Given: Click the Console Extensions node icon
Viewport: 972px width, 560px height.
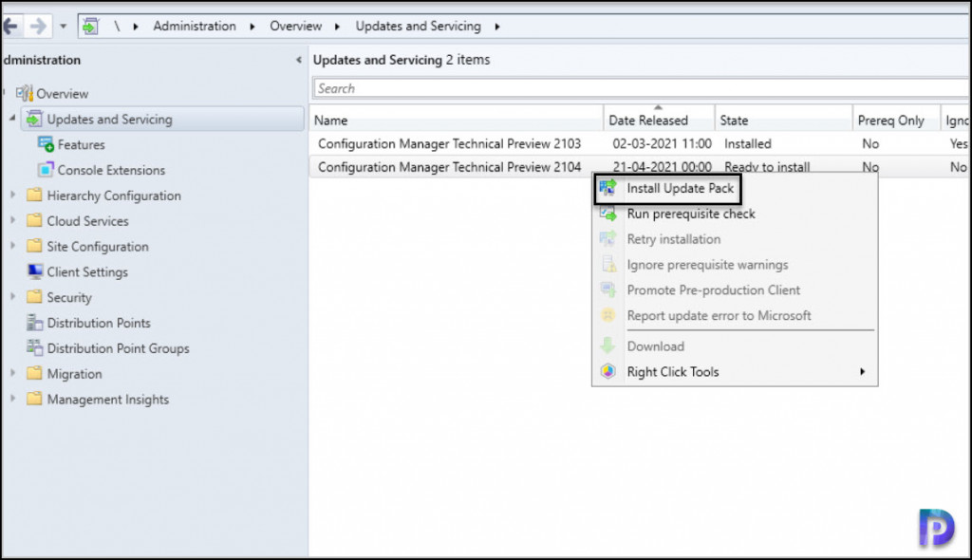Looking at the screenshot, I should point(46,169).
